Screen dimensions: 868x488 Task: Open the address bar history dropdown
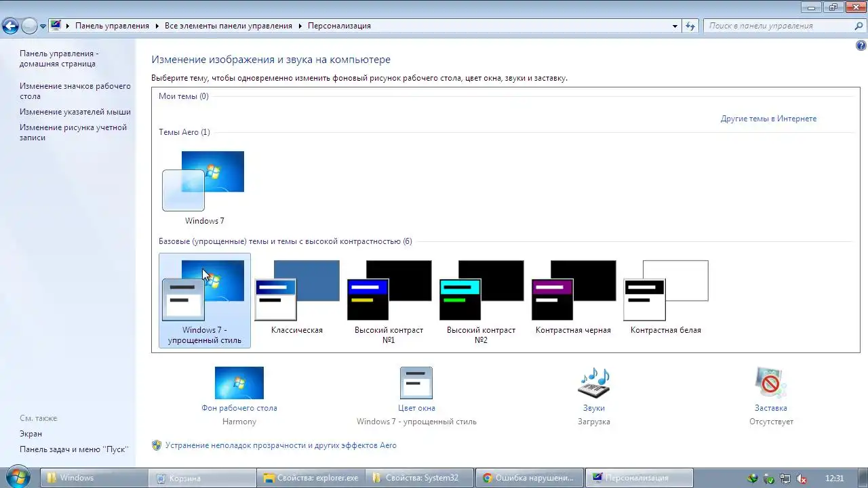click(x=675, y=26)
